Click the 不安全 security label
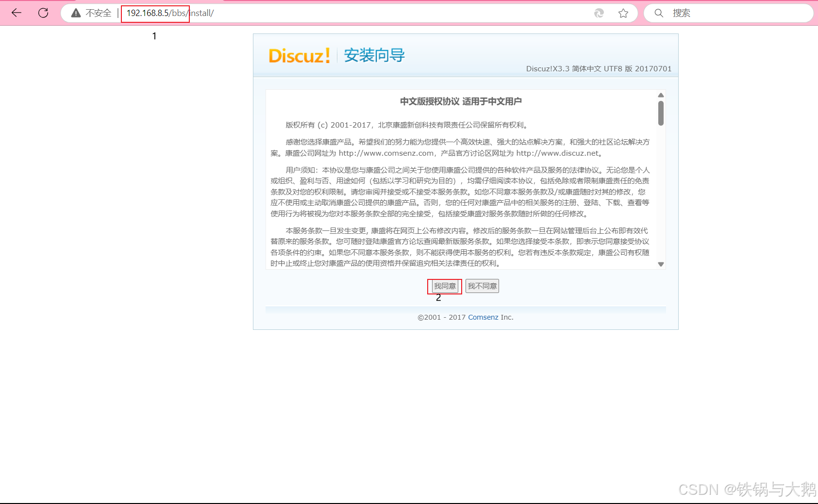 coord(99,13)
